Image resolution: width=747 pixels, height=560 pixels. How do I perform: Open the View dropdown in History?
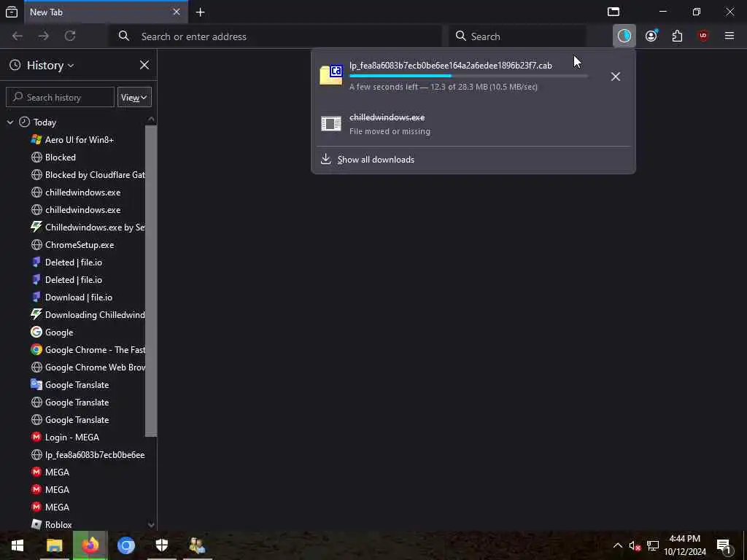[134, 97]
